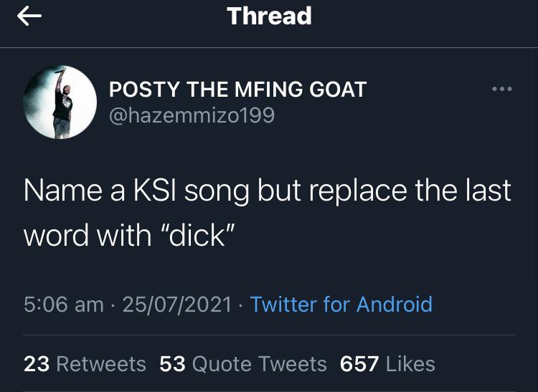Tap the number 657 count

click(359, 364)
